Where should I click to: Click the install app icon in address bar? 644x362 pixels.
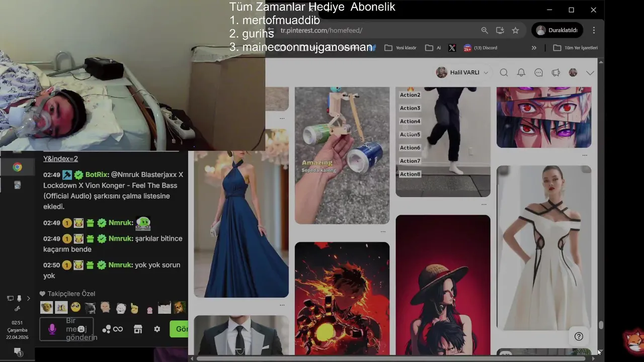(500, 30)
